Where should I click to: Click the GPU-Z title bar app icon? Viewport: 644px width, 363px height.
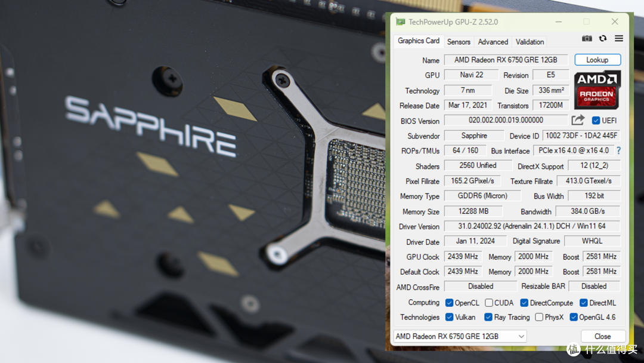pyautogui.click(x=401, y=21)
